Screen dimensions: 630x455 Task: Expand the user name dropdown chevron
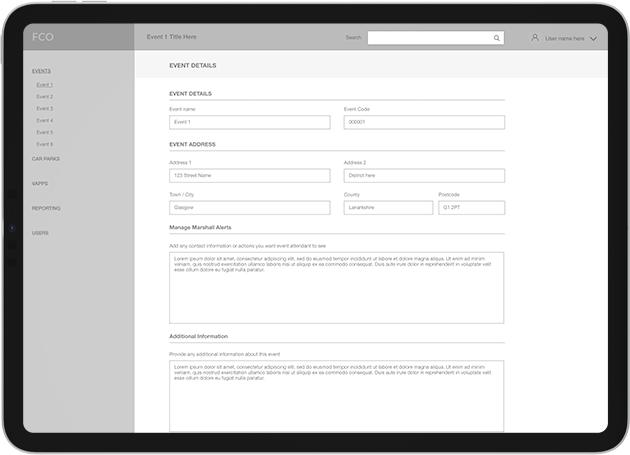tap(593, 38)
